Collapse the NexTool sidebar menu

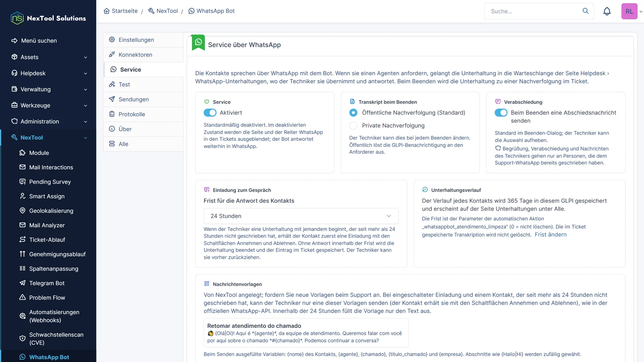pos(49,138)
